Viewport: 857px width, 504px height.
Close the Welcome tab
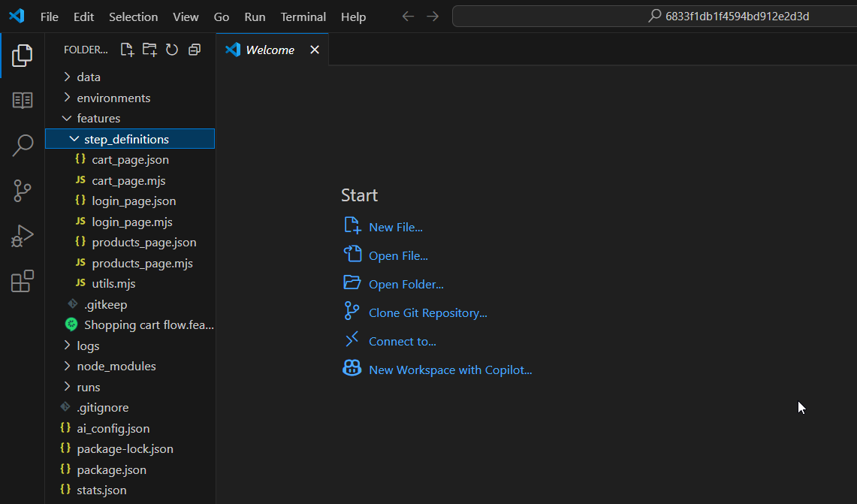pos(315,50)
